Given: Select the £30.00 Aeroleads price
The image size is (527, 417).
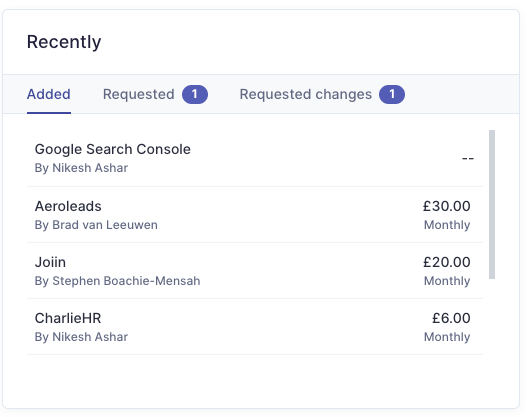Looking at the screenshot, I should [447, 206].
